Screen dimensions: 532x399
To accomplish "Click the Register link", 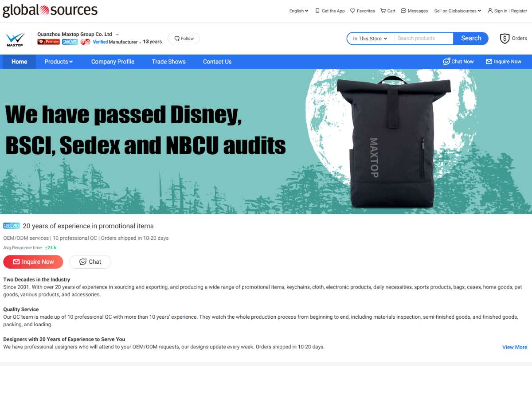I will [x=519, y=11].
